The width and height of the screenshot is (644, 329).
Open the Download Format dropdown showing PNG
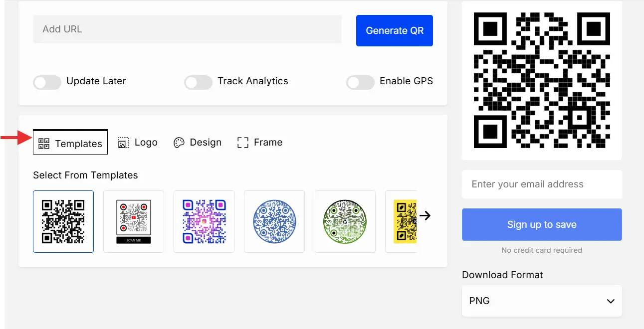541,301
